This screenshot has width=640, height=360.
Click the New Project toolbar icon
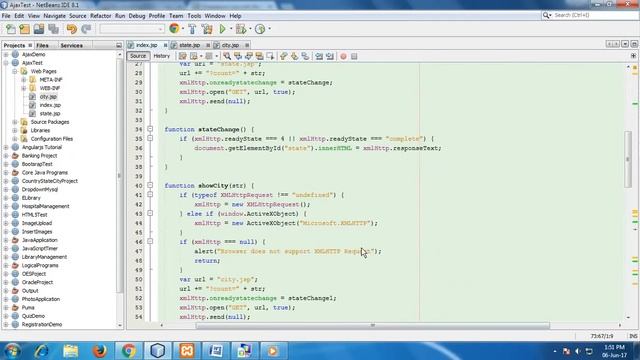[x=24, y=29]
